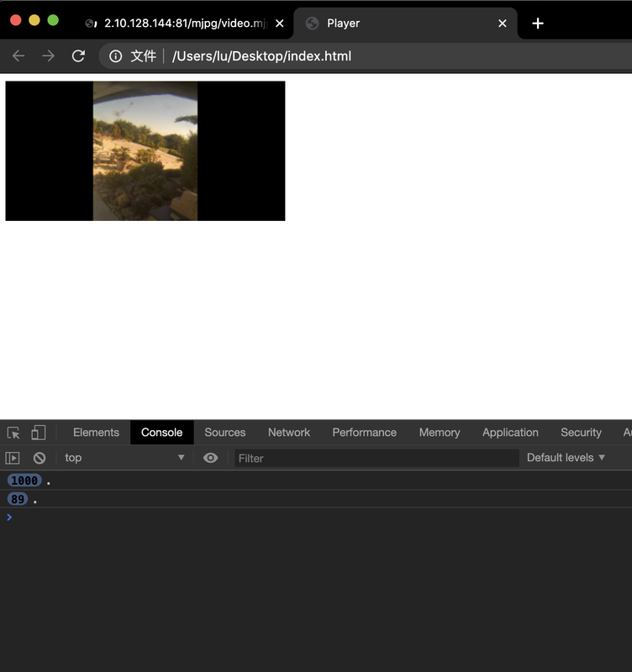Go forward to the next page
Viewport: 632px width, 672px height.
[x=49, y=56]
